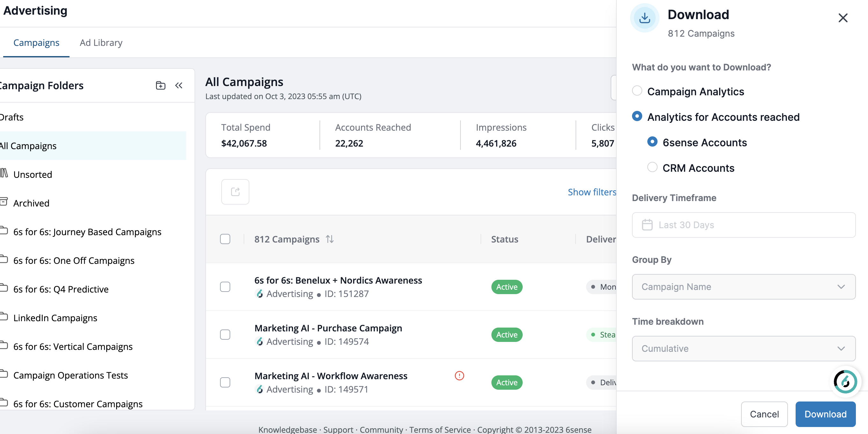Click the new folder icon in Campaign Folders
868x434 pixels.
(160, 85)
